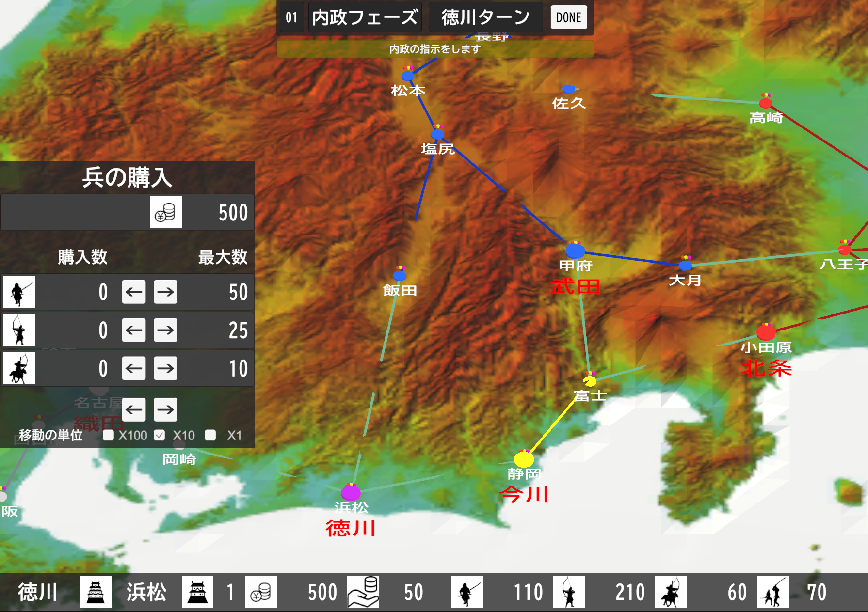The image size is (868, 612).
Task: Select the 八王子 red map node
Action: [x=845, y=250]
